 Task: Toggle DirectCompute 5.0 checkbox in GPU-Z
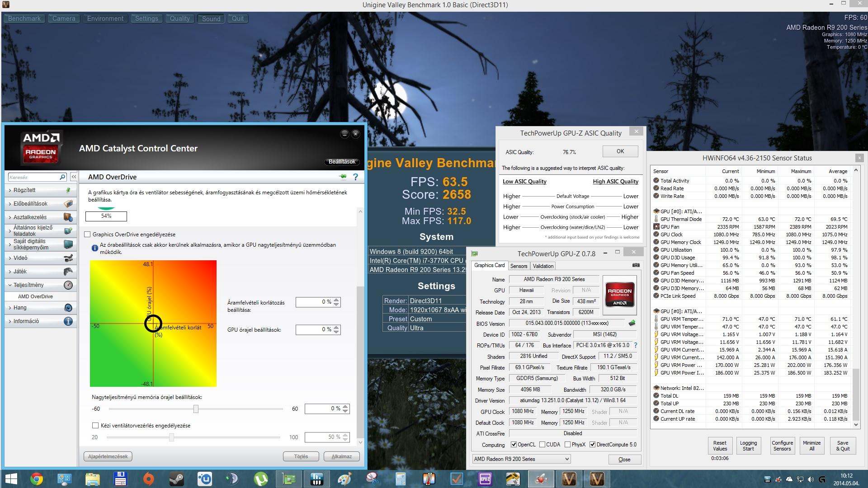[592, 445]
